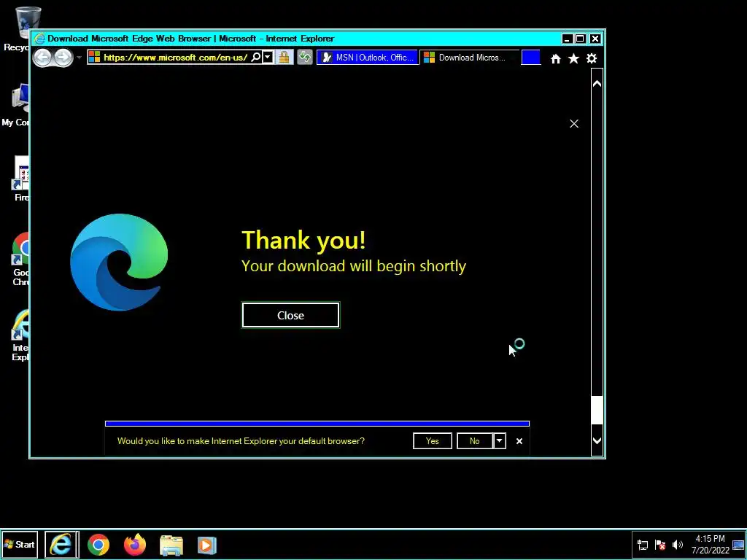Click the refresh page icon
747x560 pixels.
click(x=304, y=58)
